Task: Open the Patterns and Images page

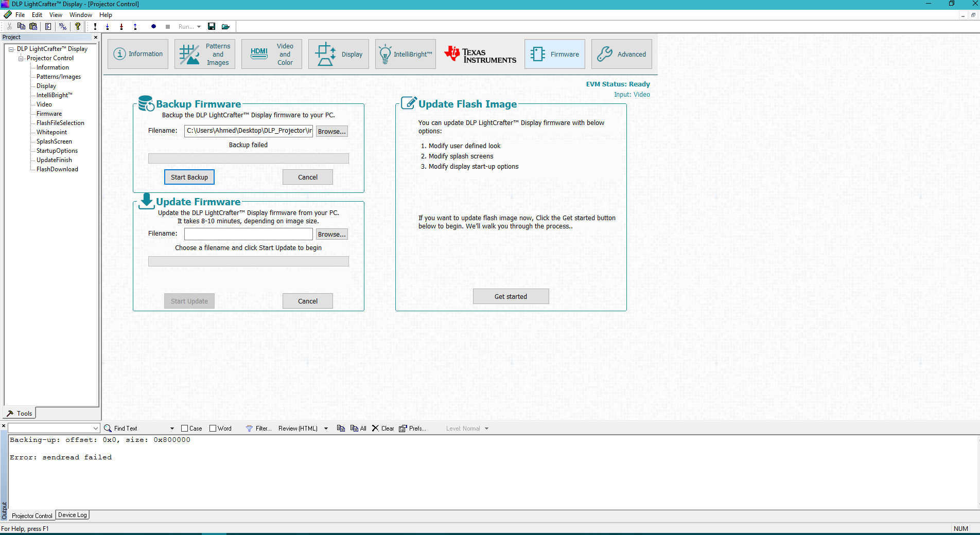Action: coord(205,54)
